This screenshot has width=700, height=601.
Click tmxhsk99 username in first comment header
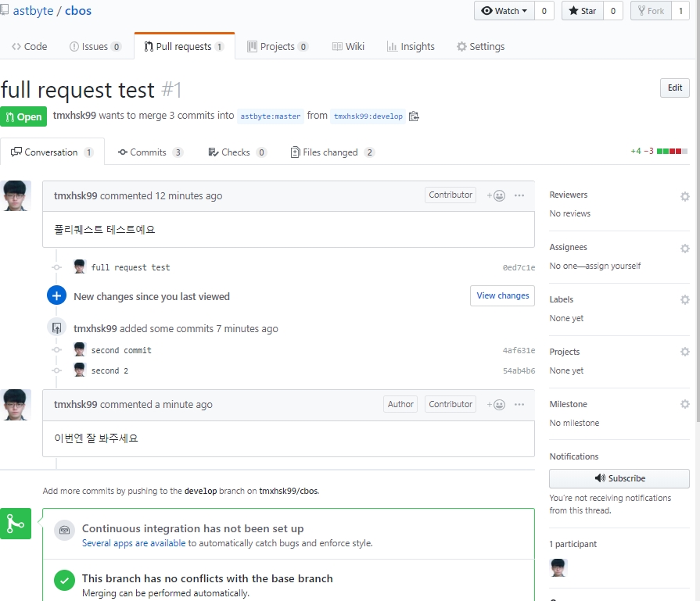point(75,196)
